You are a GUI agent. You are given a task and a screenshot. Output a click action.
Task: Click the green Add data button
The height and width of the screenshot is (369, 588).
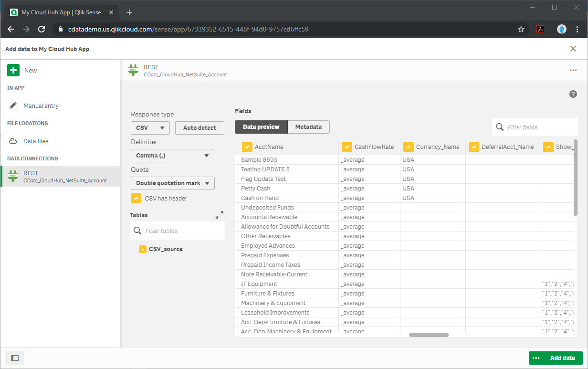[x=562, y=358]
